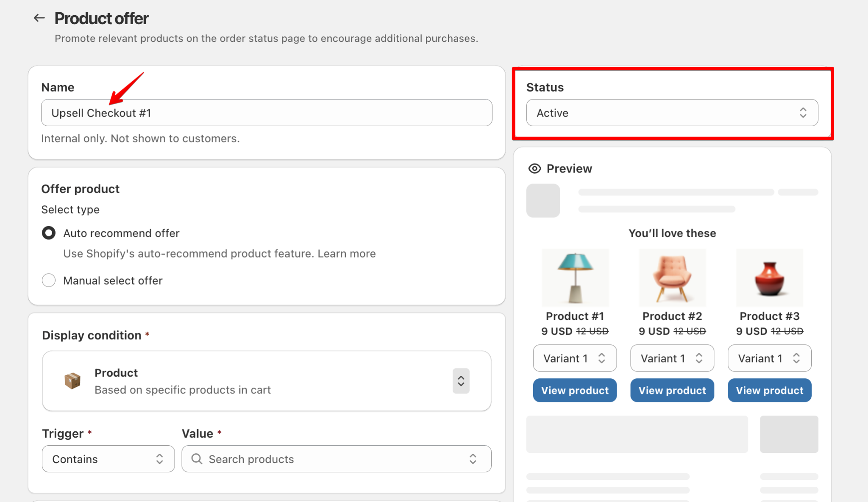Open Variant 1 dropdown under Product #1
Screen dimensions: 868x502
[x=575, y=358]
